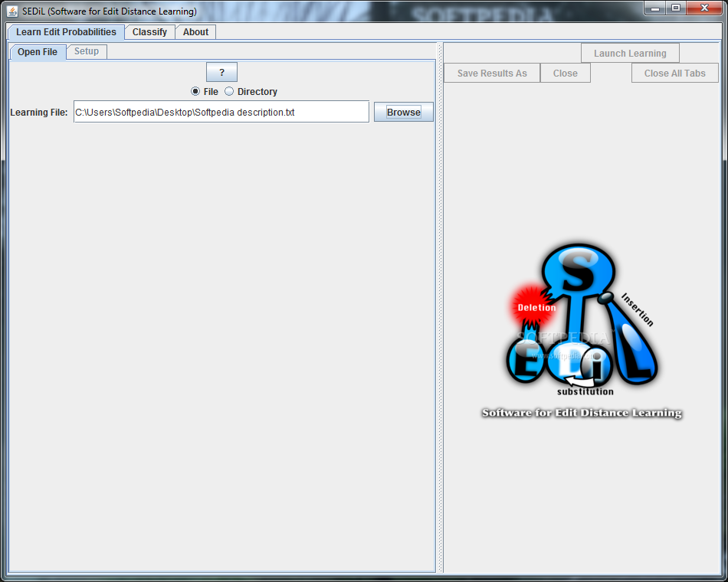This screenshot has height=582, width=728.
Task: Open the About tab
Action: (195, 32)
